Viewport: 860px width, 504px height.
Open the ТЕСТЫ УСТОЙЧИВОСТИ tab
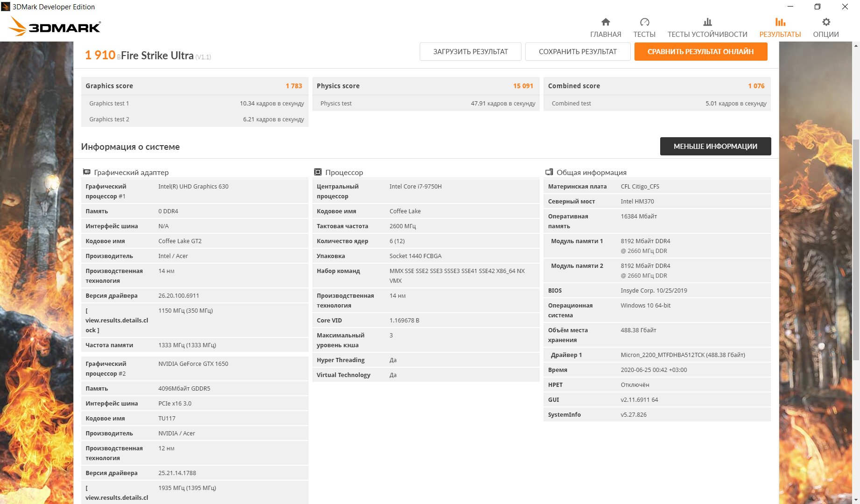(x=707, y=34)
